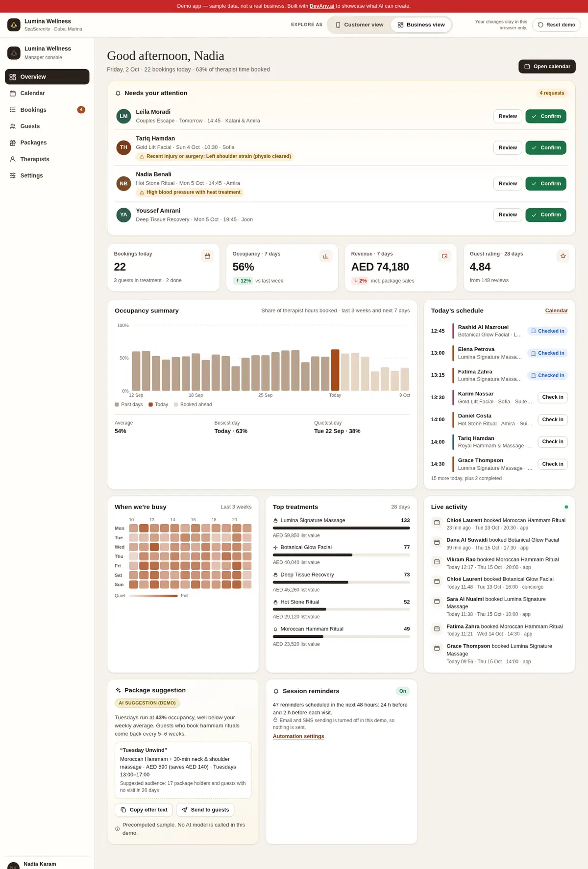Click calendar icon next to Dana Al Suwaidi activity
Viewport: 588px width, 869px height.
pos(437,542)
